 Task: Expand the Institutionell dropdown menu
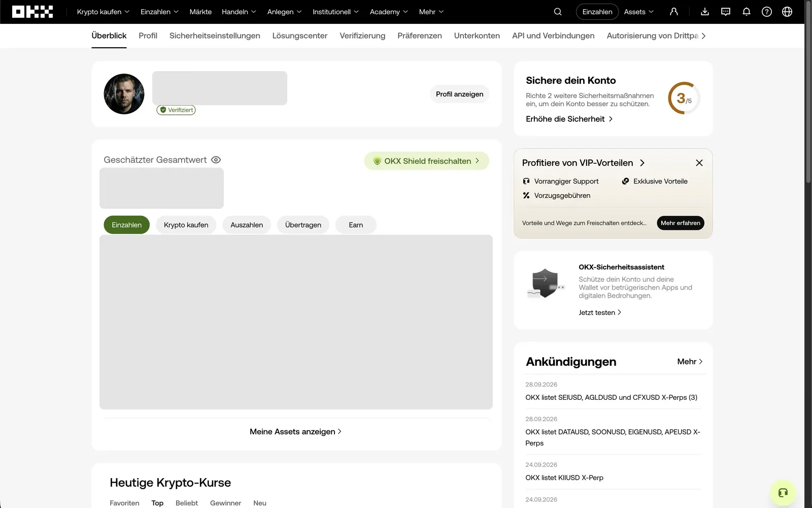335,12
